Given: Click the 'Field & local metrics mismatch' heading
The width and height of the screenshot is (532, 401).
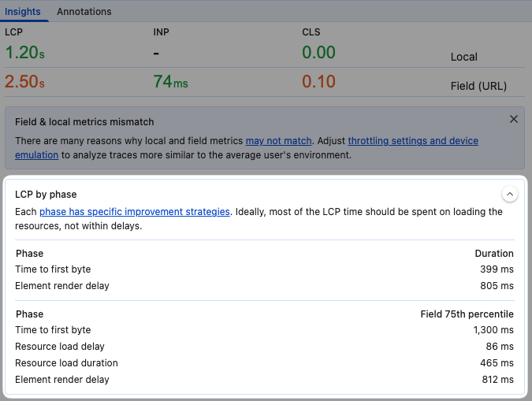Looking at the screenshot, I should point(84,122).
